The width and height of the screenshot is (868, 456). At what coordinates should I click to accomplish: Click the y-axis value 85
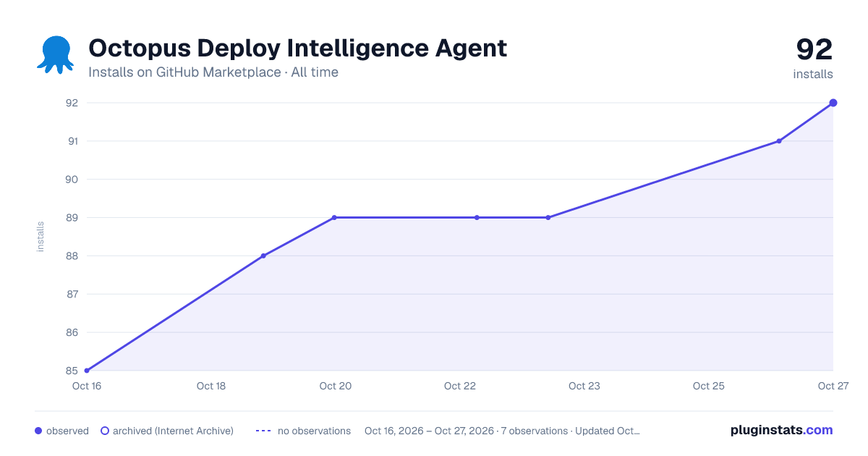(x=72, y=371)
